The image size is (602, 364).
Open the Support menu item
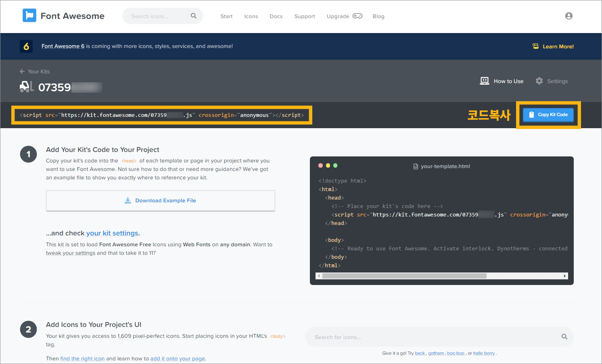tap(305, 17)
